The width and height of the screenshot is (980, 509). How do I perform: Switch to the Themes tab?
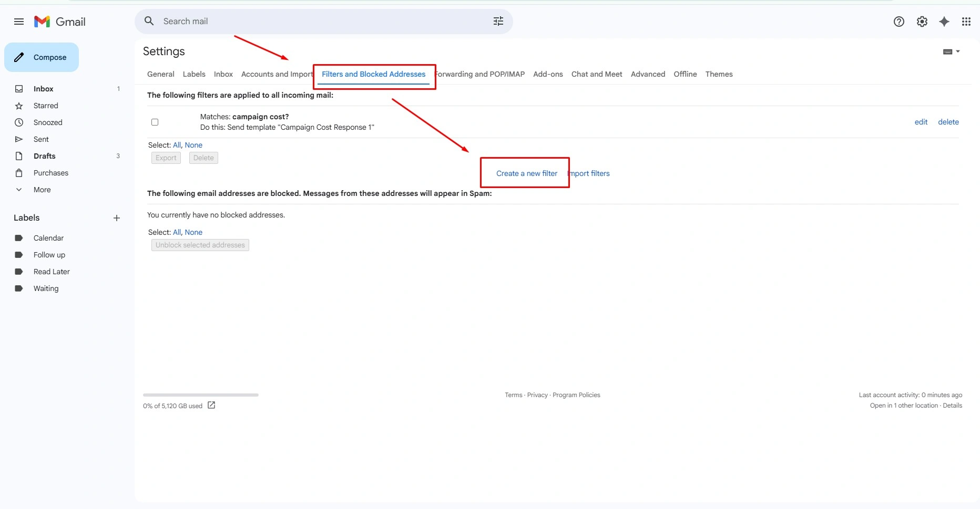pyautogui.click(x=719, y=74)
